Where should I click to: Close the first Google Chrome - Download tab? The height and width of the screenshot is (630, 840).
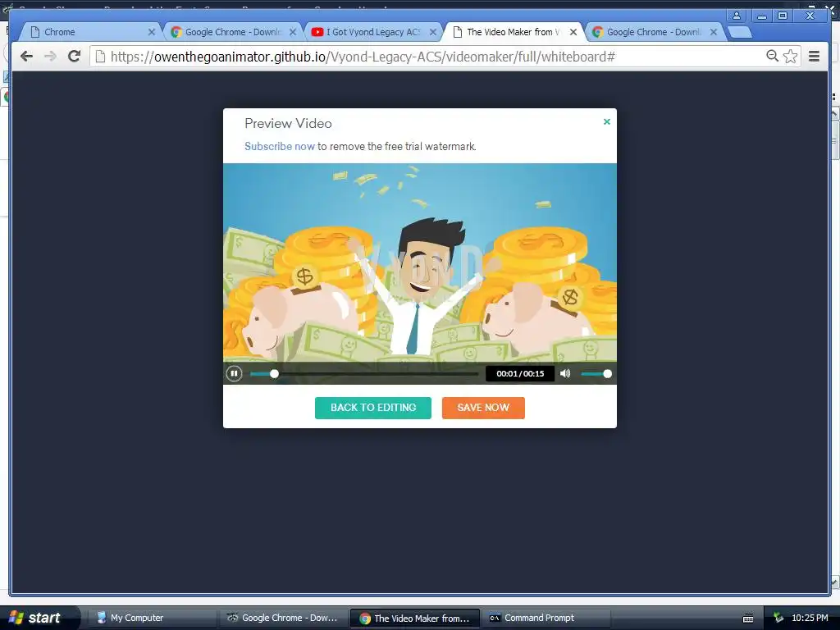293,32
